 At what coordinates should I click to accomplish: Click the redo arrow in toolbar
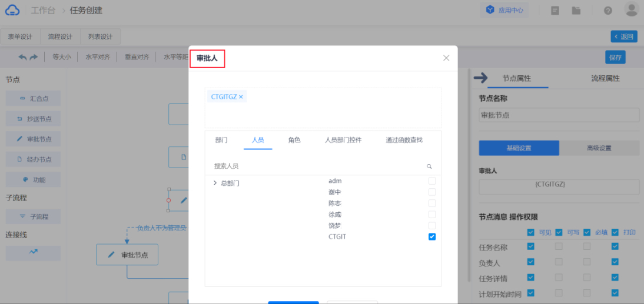34,58
